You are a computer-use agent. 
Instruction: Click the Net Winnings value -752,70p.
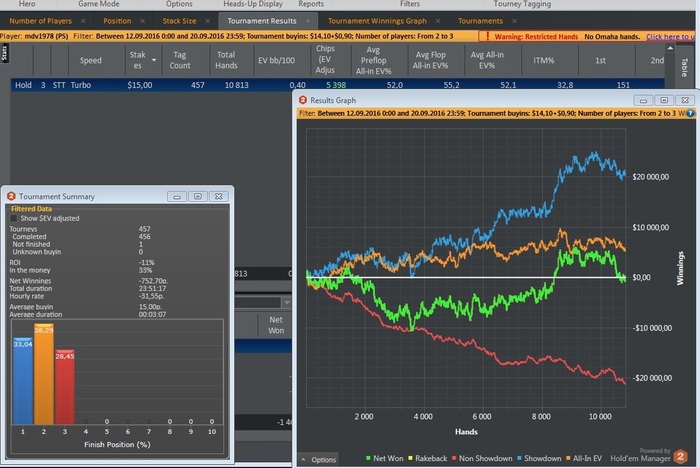tap(153, 281)
